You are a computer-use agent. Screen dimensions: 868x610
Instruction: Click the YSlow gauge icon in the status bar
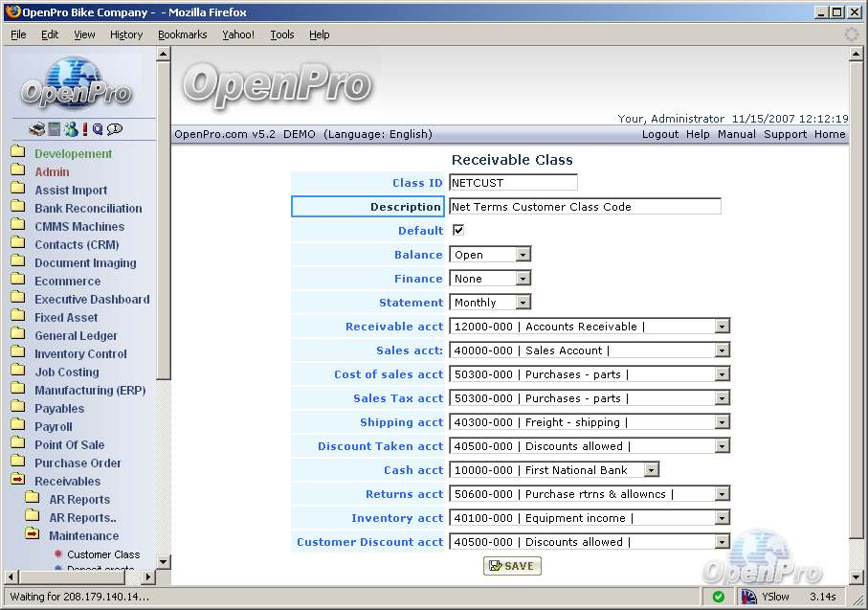tap(750, 597)
